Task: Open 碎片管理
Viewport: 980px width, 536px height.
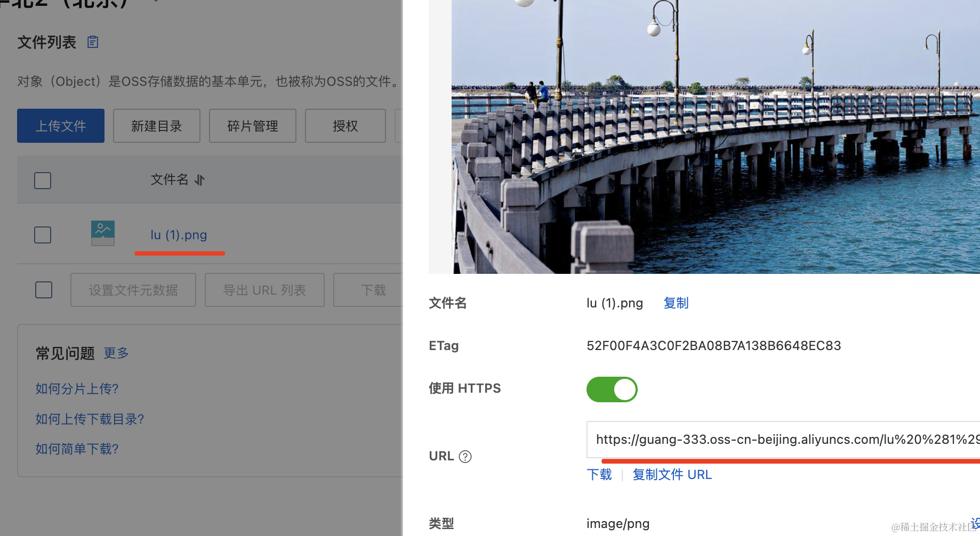Action: point(253,126)
